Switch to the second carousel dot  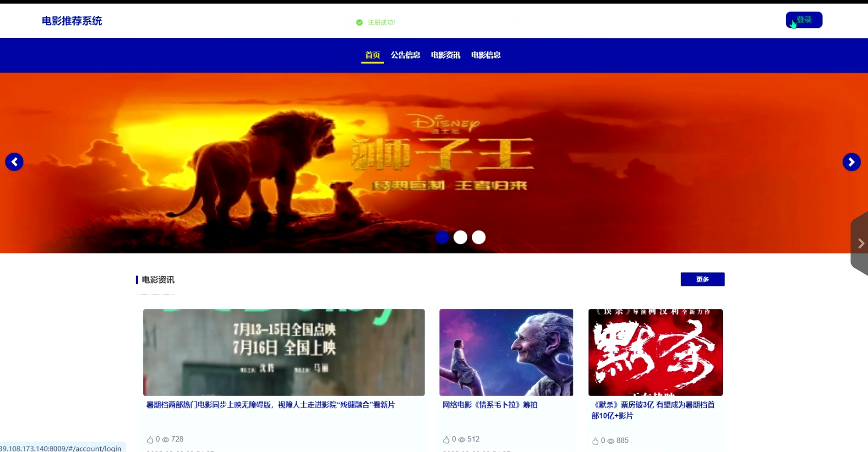460,237
